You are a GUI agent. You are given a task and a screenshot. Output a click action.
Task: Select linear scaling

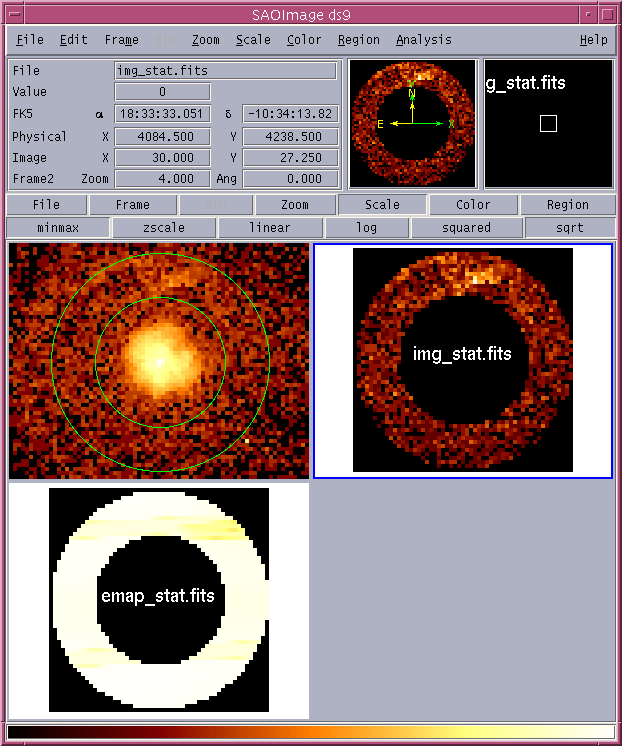[x=270, y=228]
